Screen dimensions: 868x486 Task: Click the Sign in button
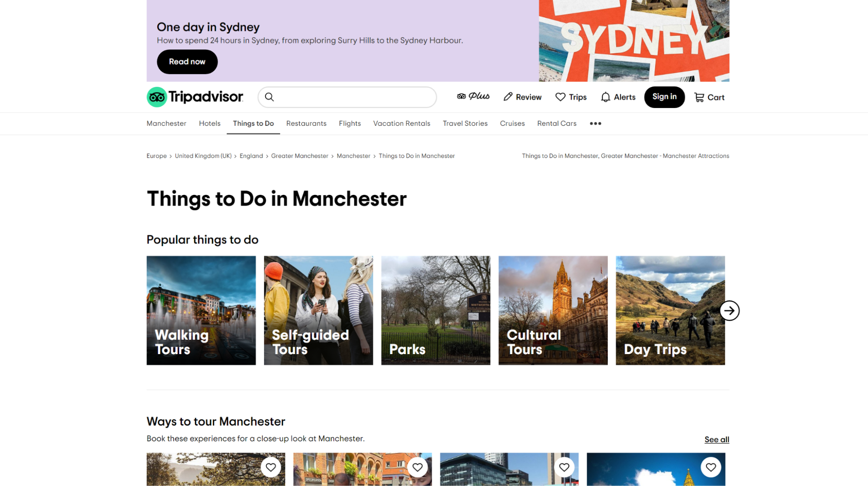tap(664, 97)
